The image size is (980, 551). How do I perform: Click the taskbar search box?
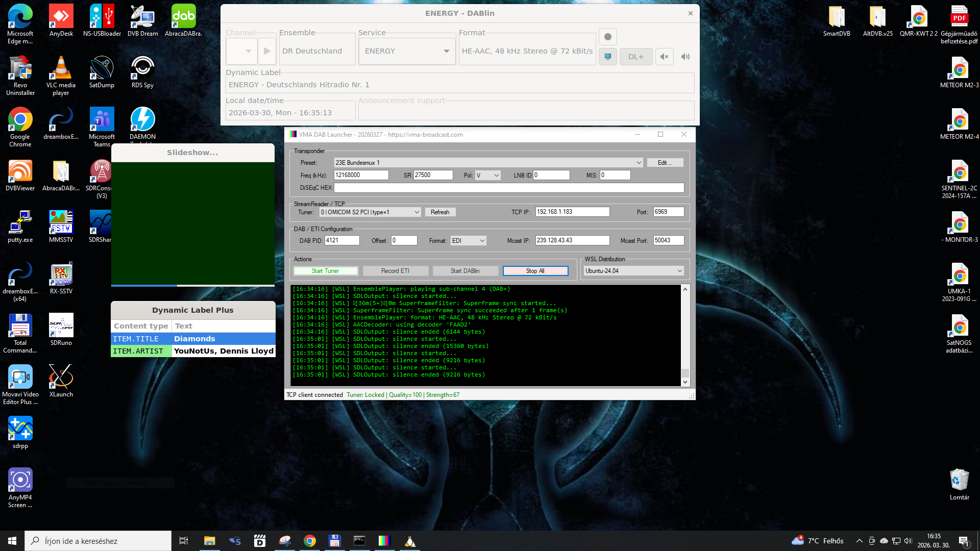tap(98, 541)
